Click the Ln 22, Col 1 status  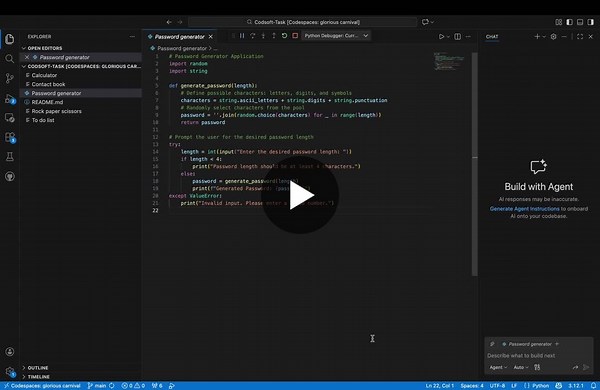coord(439,385)
